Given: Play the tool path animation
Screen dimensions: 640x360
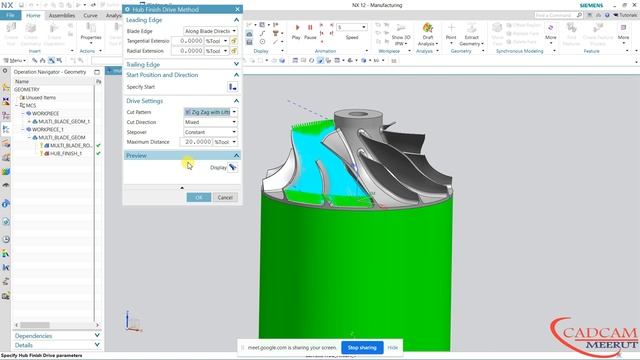Looking at the screenshot, I should (x=297, y=27).
